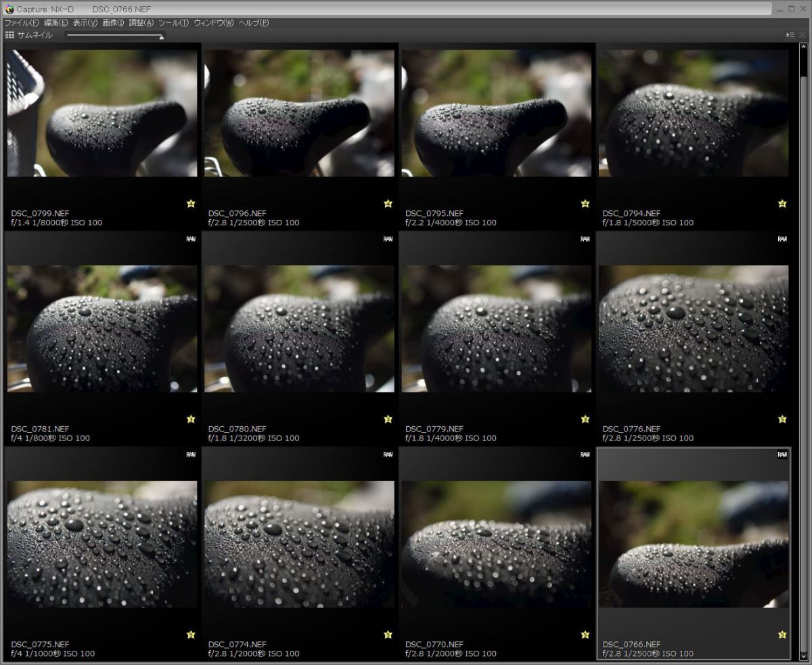
Task: Select the DSC_0774.NEF thumbnail image
Action: point(299,544)
